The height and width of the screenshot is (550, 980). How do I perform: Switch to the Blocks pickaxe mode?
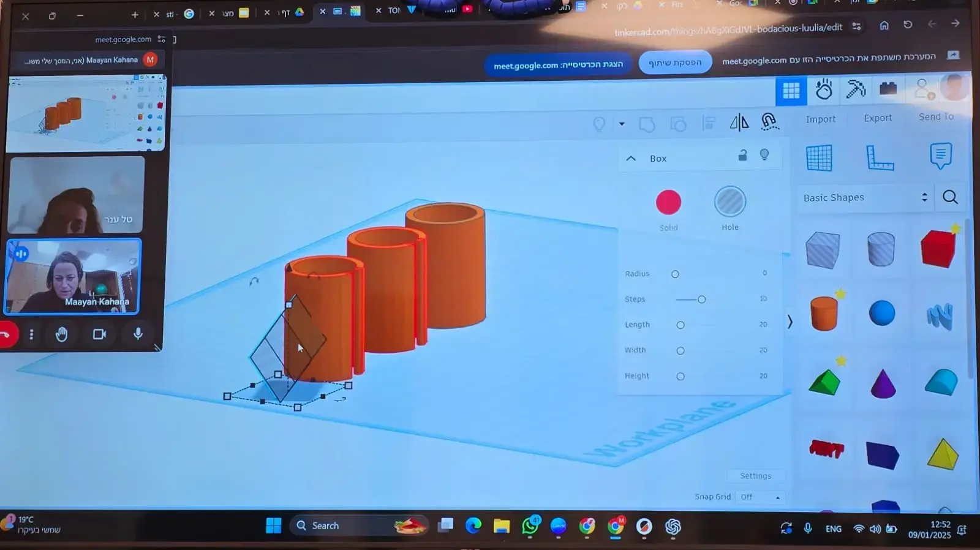click(x=856, y=89)
